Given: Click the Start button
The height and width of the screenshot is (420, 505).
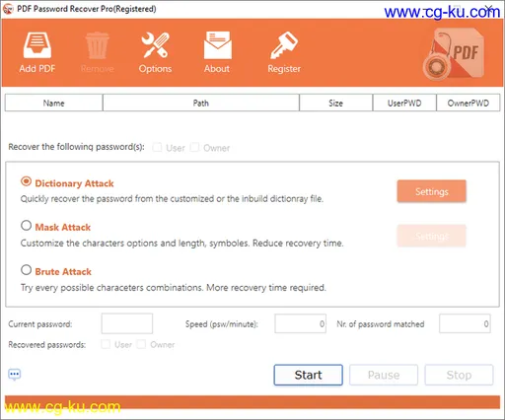Looking at the screenshot, I should click(x=308, y=375).
